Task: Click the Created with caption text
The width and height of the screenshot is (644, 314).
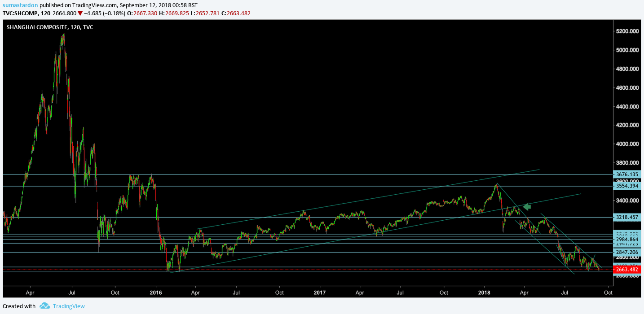Action: click(x=19, y=306)
